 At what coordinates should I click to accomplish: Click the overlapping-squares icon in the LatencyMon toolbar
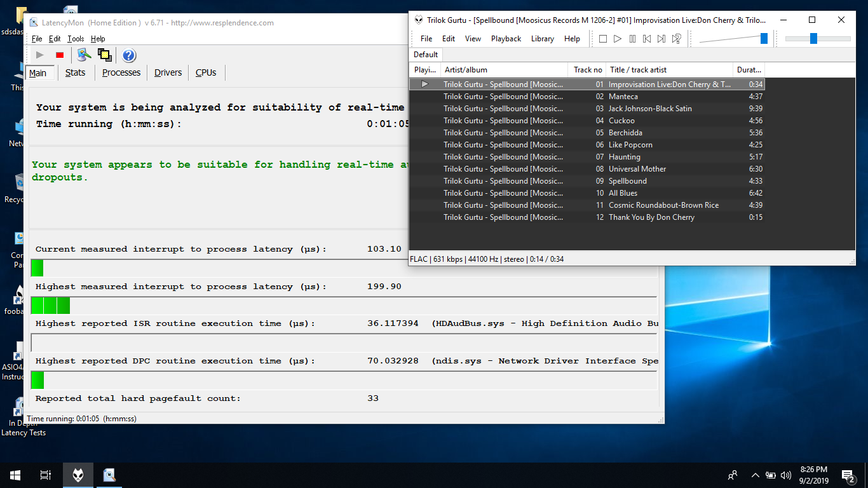pyautogui.click(x=105, y=55)
